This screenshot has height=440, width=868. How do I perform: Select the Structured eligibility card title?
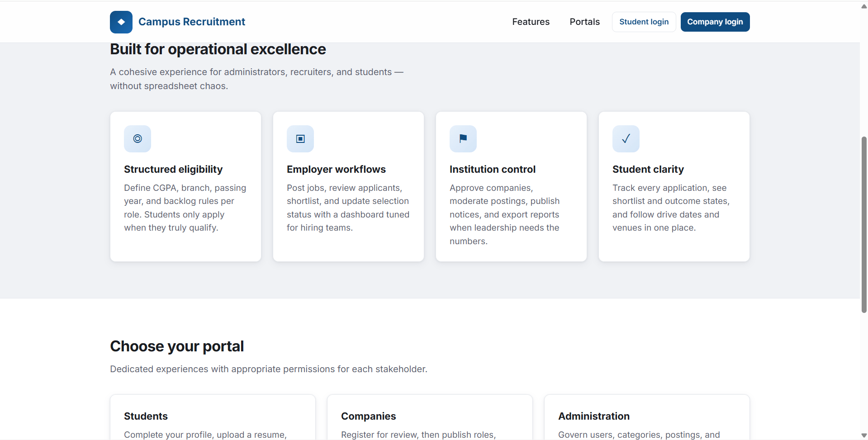173,169
